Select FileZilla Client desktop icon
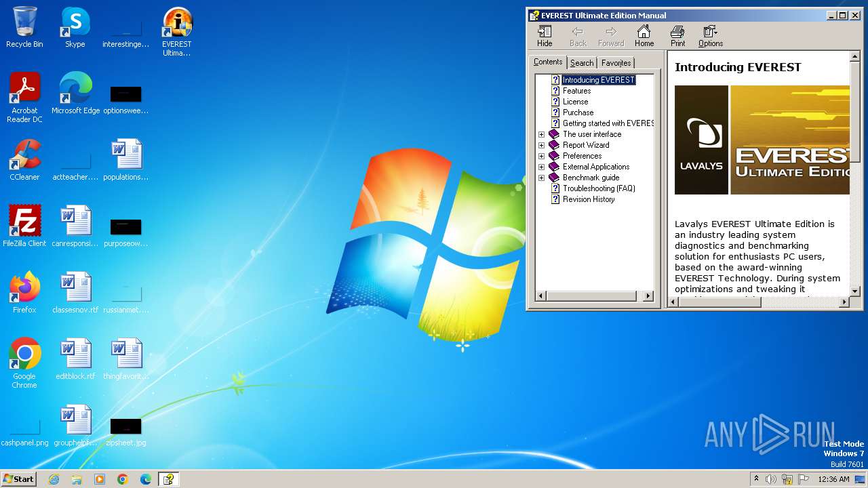 coord(24,227)
